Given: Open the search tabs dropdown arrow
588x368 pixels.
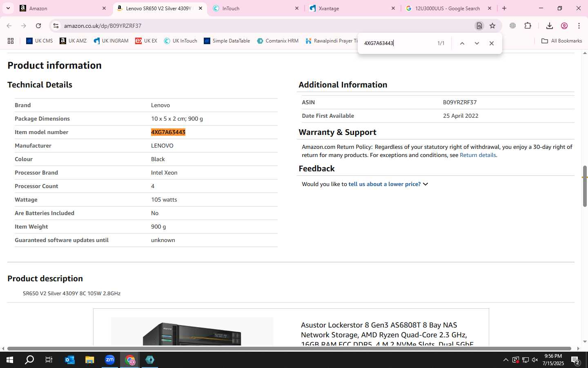Looking at the screenshot, I should point(8,8).
